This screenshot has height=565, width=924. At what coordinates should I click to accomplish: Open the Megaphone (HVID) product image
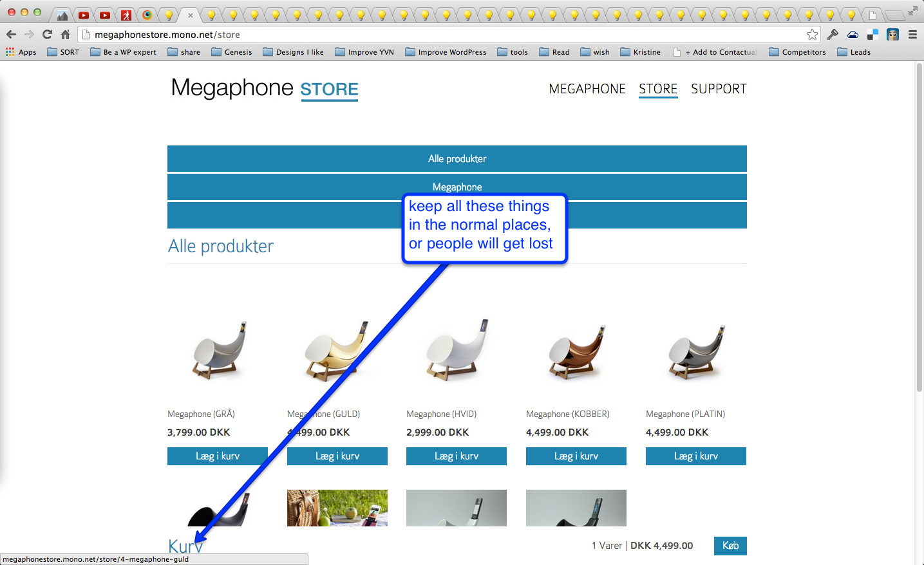coord(457,351)
